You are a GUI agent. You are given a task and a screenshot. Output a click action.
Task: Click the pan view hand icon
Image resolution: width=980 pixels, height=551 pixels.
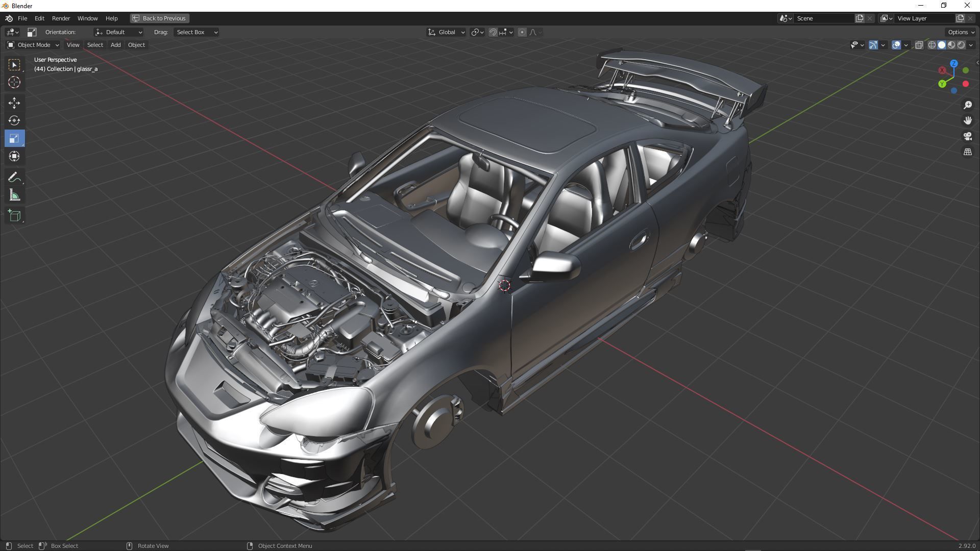click(967, 120)
